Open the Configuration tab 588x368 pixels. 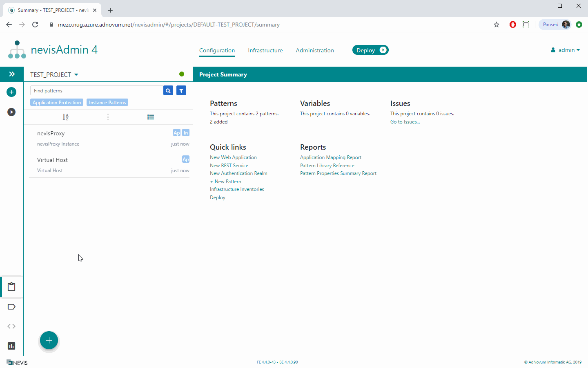tap(217, 50)
